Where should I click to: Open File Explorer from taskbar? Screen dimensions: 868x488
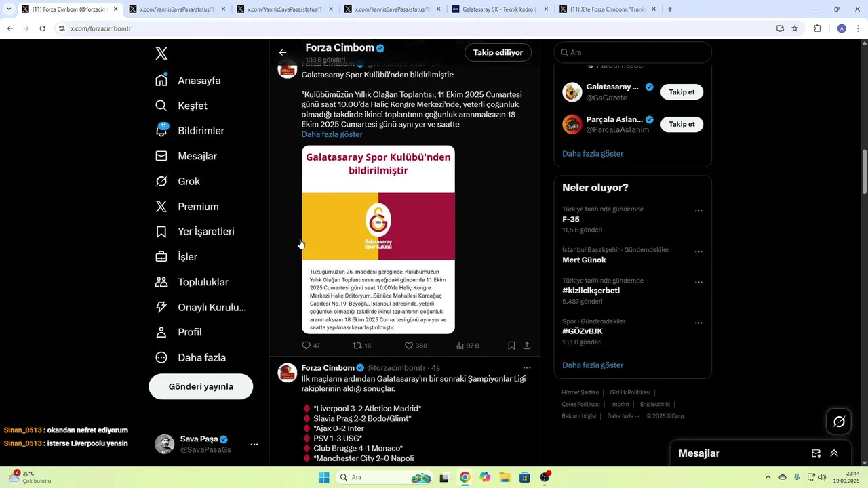tap(505, 477)
